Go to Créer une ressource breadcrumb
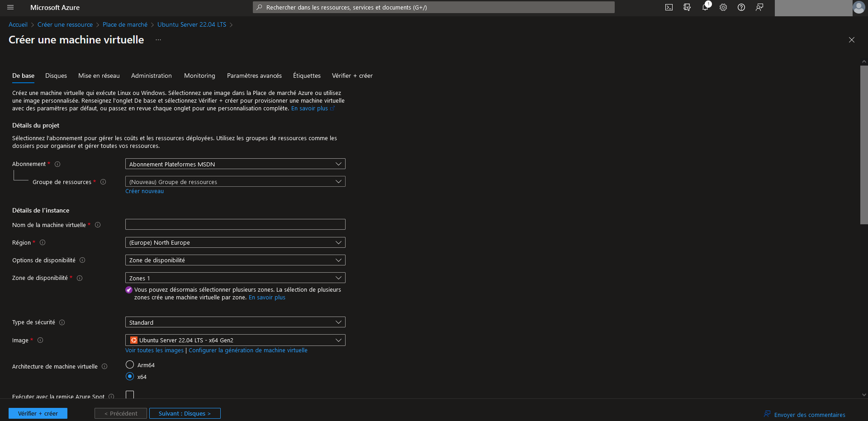The height and width of the screenshot is (421, 868). 65,24
